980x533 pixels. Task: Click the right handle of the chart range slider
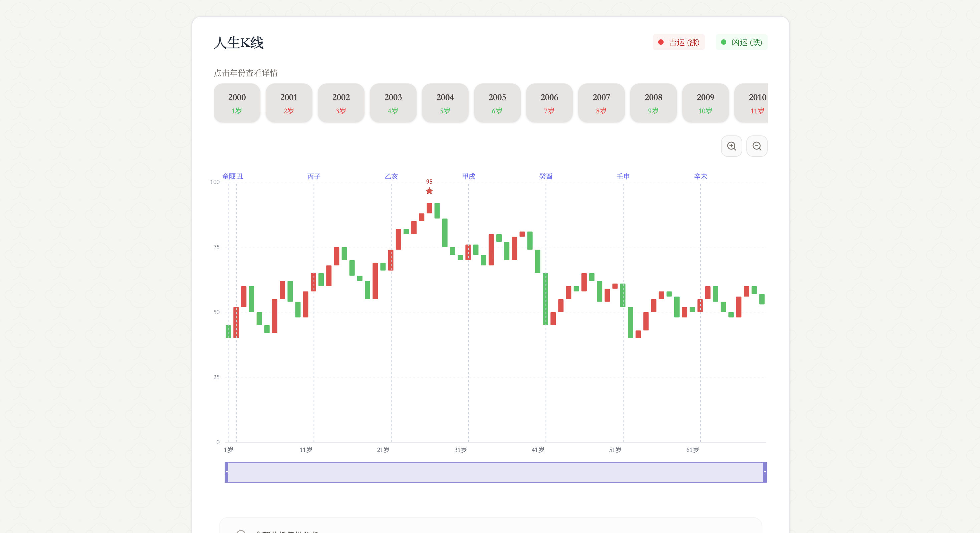click(x=765, y=472)
